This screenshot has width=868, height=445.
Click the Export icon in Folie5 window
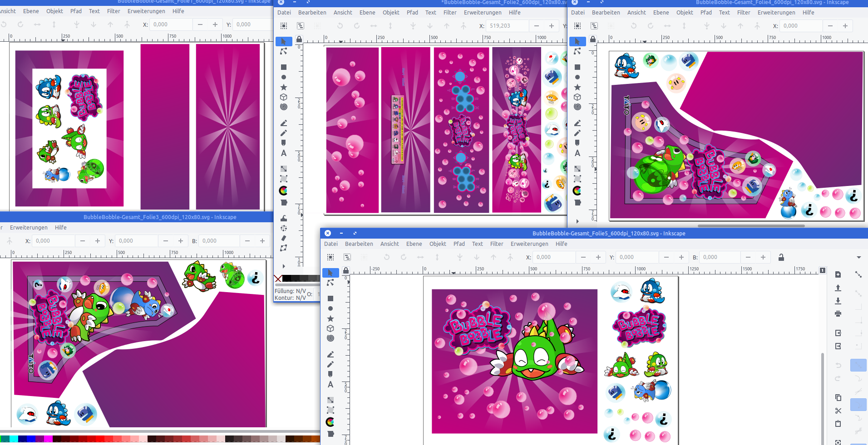click(x=838, y=346)
